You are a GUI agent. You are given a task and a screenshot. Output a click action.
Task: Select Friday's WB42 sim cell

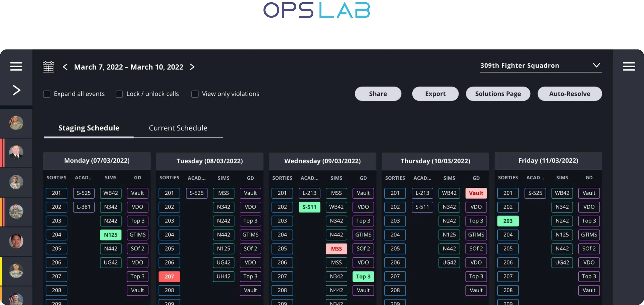562,193
